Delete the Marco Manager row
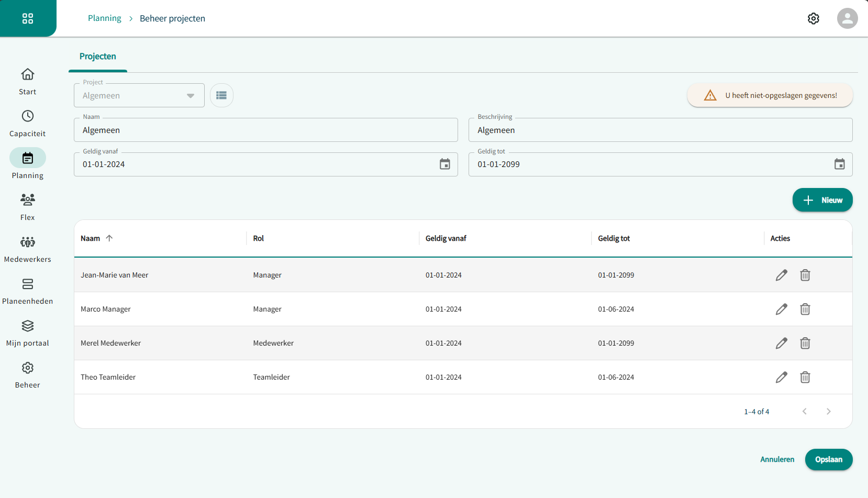 (805, 309)
